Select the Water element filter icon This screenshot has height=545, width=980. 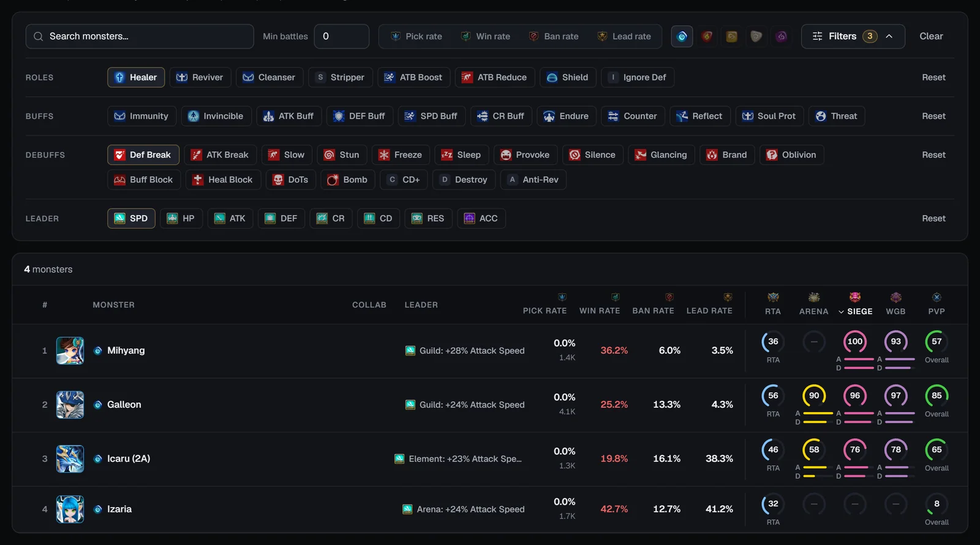tap(682, 36)
